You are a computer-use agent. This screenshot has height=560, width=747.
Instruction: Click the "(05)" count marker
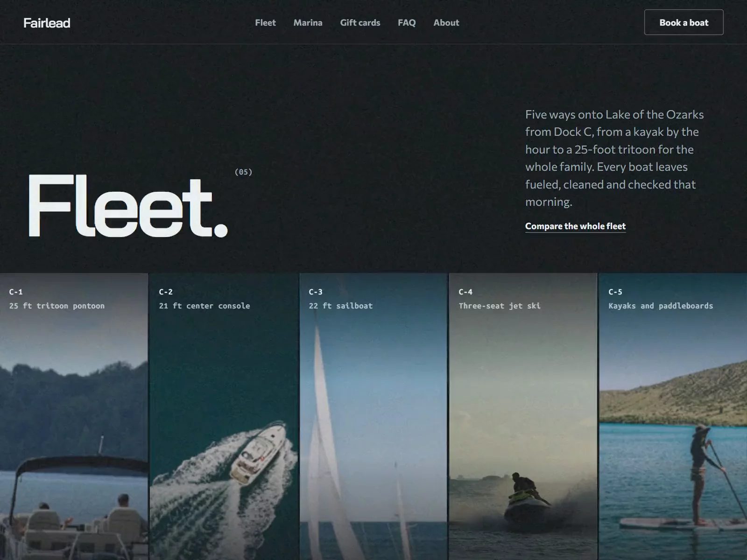243,172
